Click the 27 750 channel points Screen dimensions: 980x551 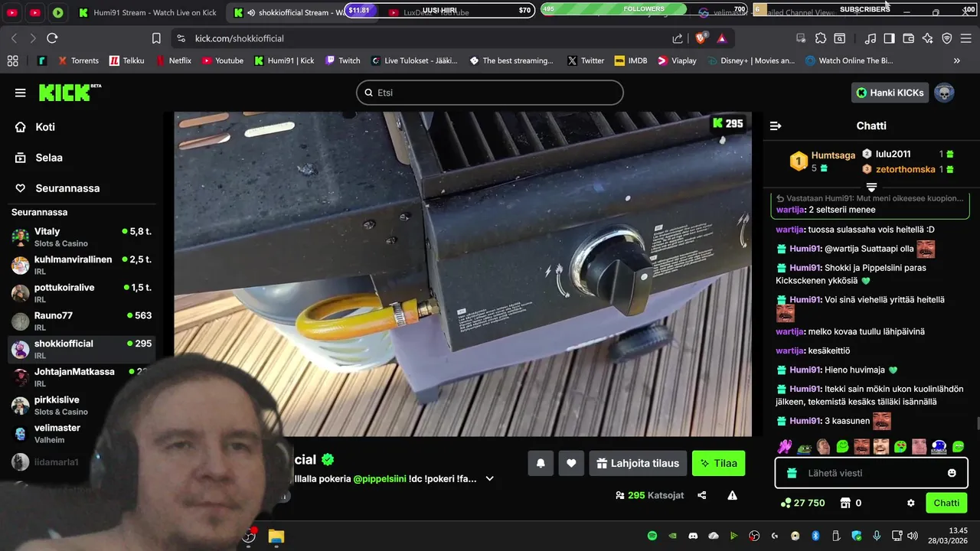click(x=802, y=503)
